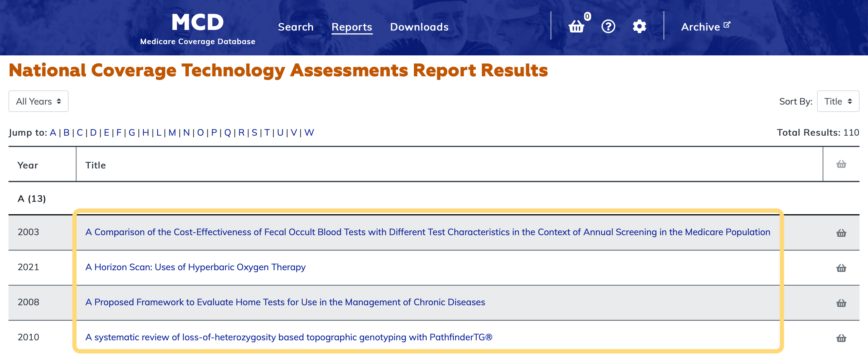
Task: Click the help question mark icon
Action: (x=608, y=26)
